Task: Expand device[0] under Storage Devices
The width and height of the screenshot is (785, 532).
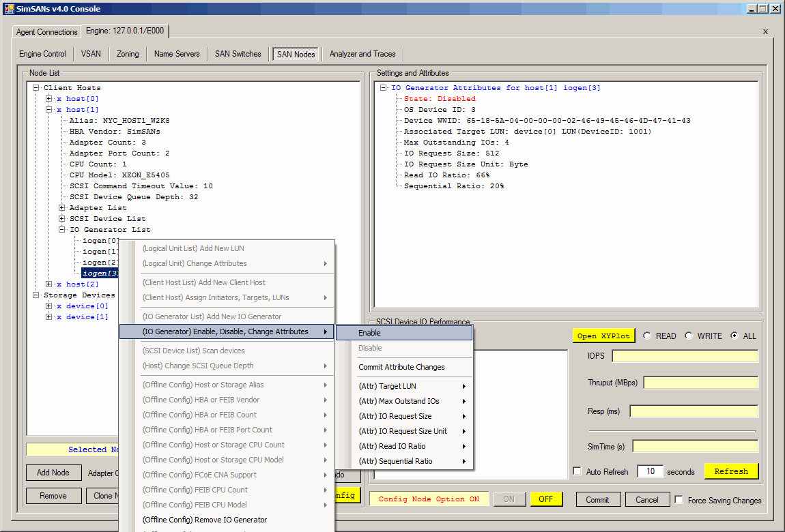Action: tap(49, 306)
